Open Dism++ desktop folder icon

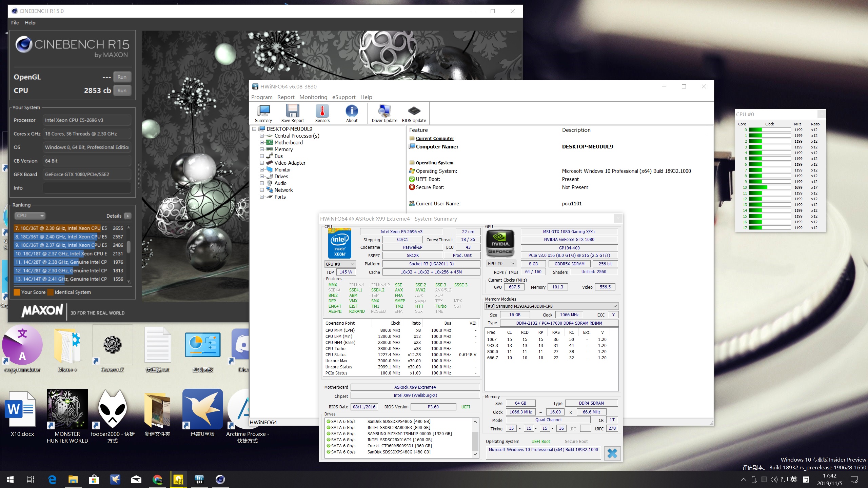[67, 349]
